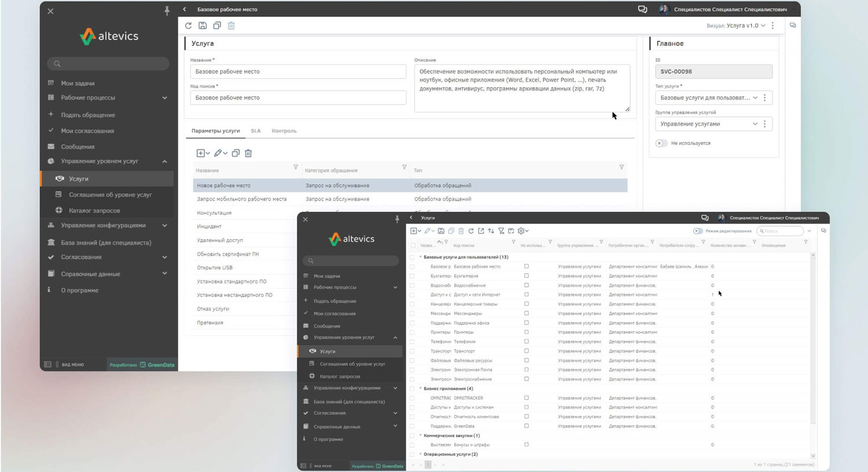Screen dimensions: 868x472
Task: Click the trash icon in the Параметры услуги toolbar
Action: click(248, 153)
